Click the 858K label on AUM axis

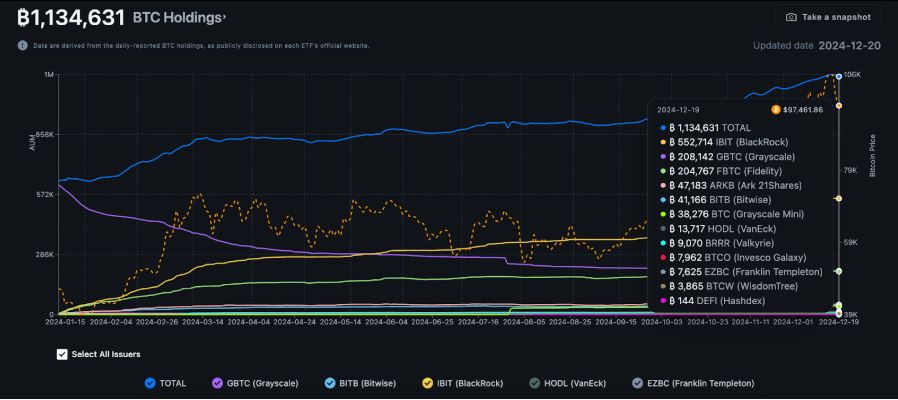pos(45,135)
